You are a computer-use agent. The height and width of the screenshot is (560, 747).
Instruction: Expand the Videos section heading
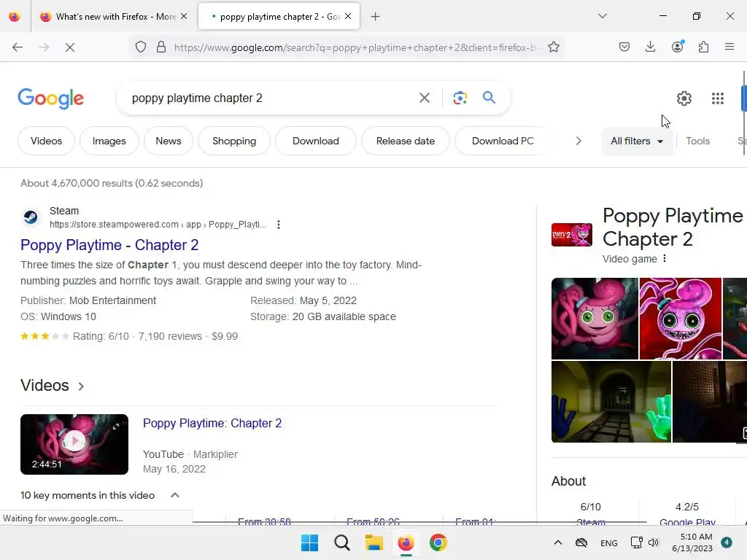[53, 385]
